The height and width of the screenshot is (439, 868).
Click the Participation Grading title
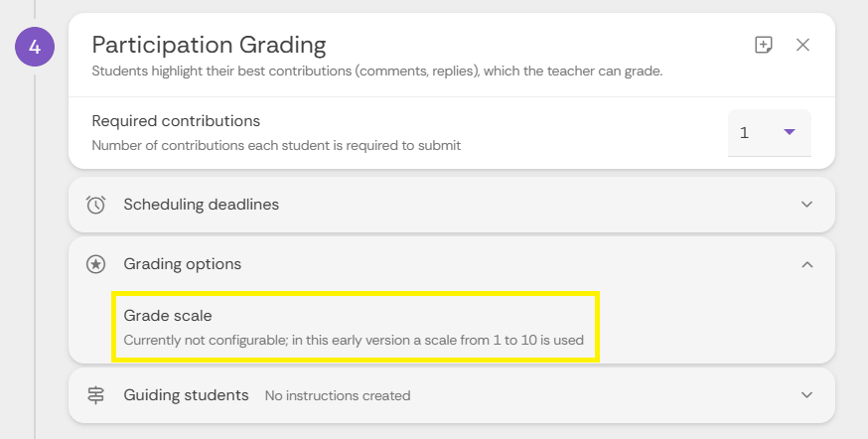[x=209, y=46]
